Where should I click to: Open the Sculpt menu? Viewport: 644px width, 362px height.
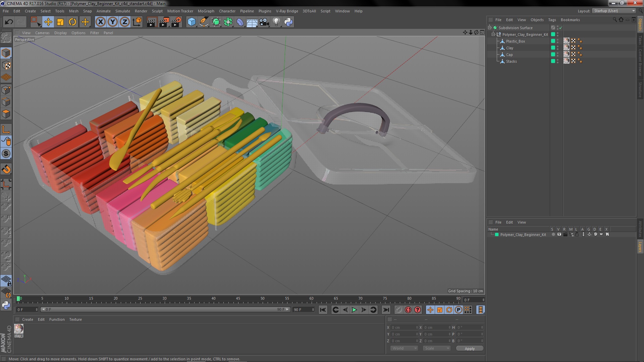(x=157, y=11)
